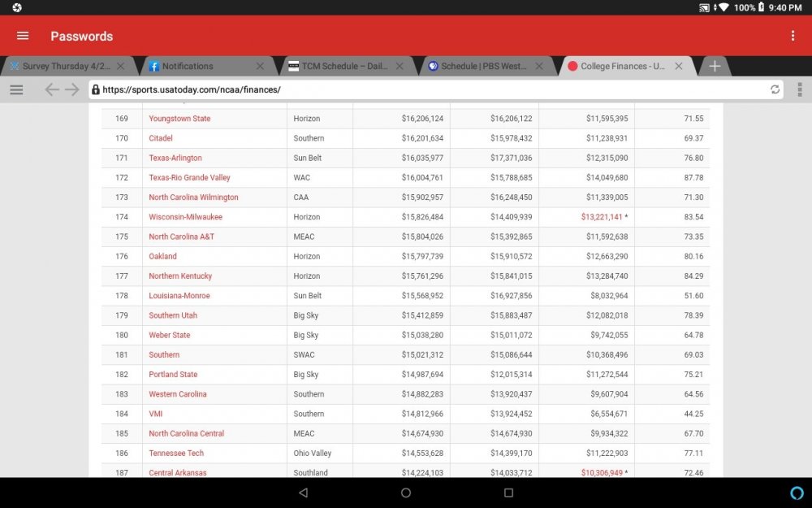The width and height of the screenshot is (812, 508).
Task: Follow the Texas-Arlington link
Action: pyautogui.click(x=175, y=158)
